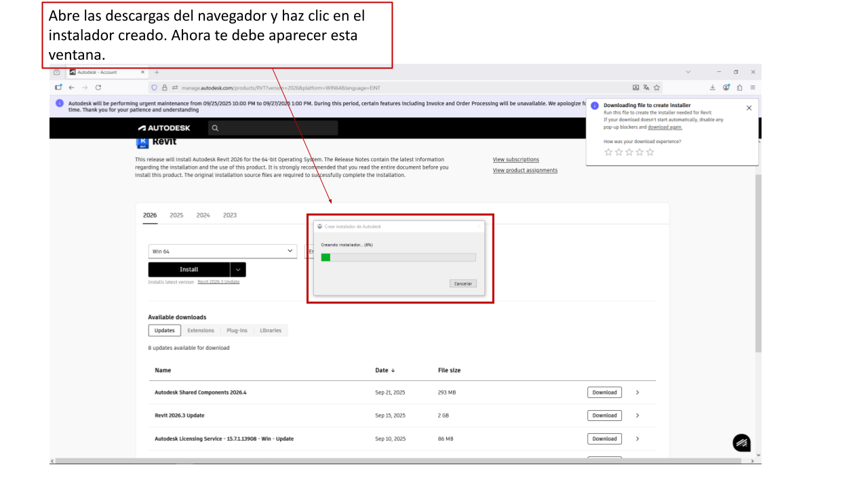Open View product assignments link
The height and width of the screenshot is (488, 868).
pos(525,171)
